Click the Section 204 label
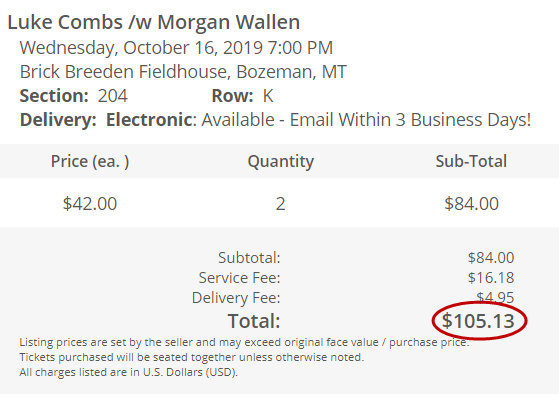559x394 pixels. (73, 96)
